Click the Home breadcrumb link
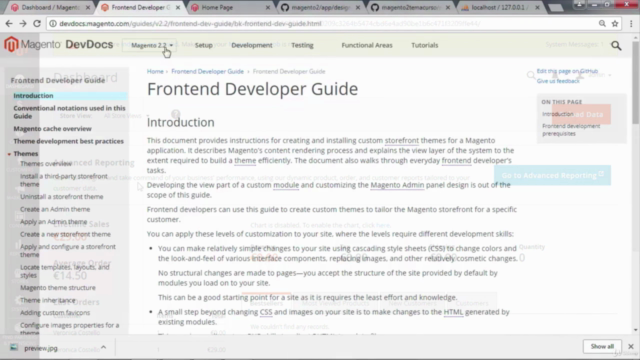640x360 pixels. (x=155, y=71)
